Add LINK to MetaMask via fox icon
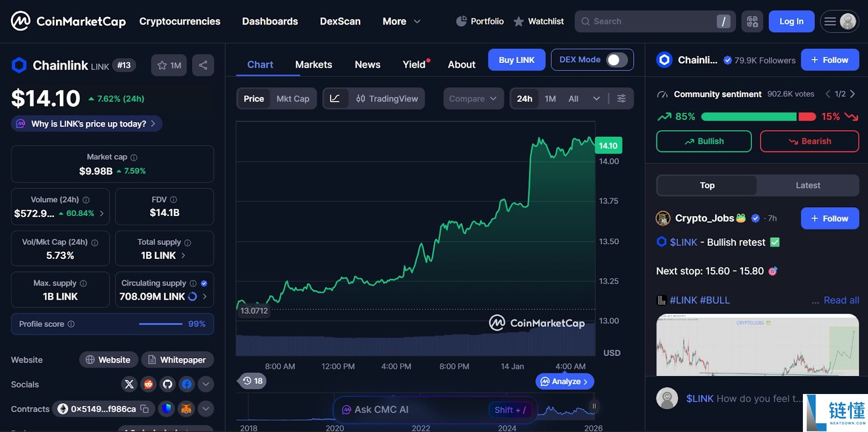Image resolution: width=868 pixels, height=432 pixels. pos(186,409)
